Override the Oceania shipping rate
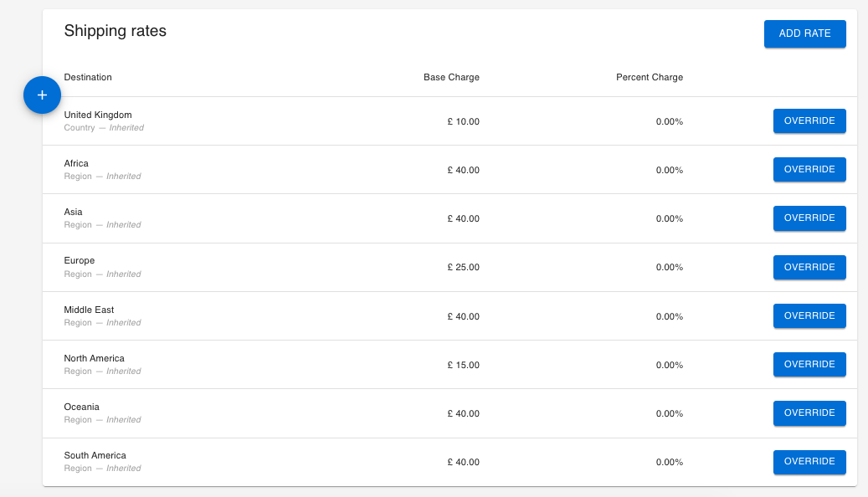 pos(809,413)
